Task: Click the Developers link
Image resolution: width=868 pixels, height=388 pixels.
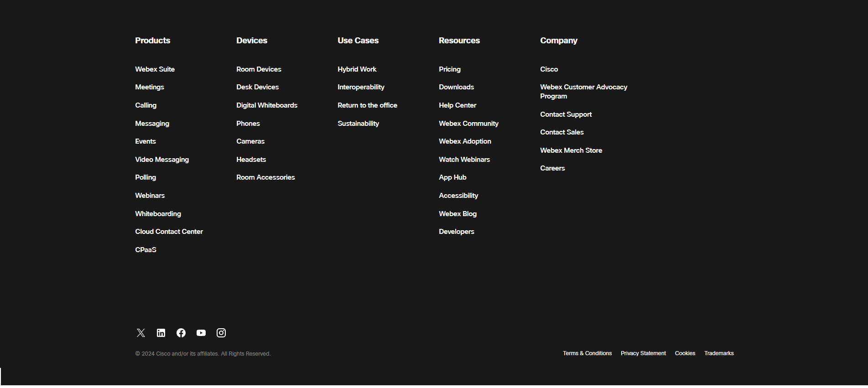Action: point(457,232)
